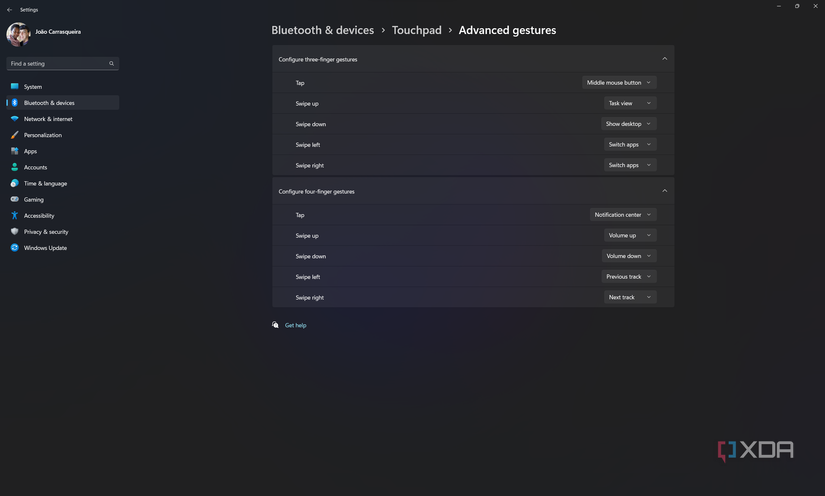Image resolution: width=825 pixels, height=496 pixels.
Task: Select Time & language in the sidebar
Action: [x=45, y=183]
